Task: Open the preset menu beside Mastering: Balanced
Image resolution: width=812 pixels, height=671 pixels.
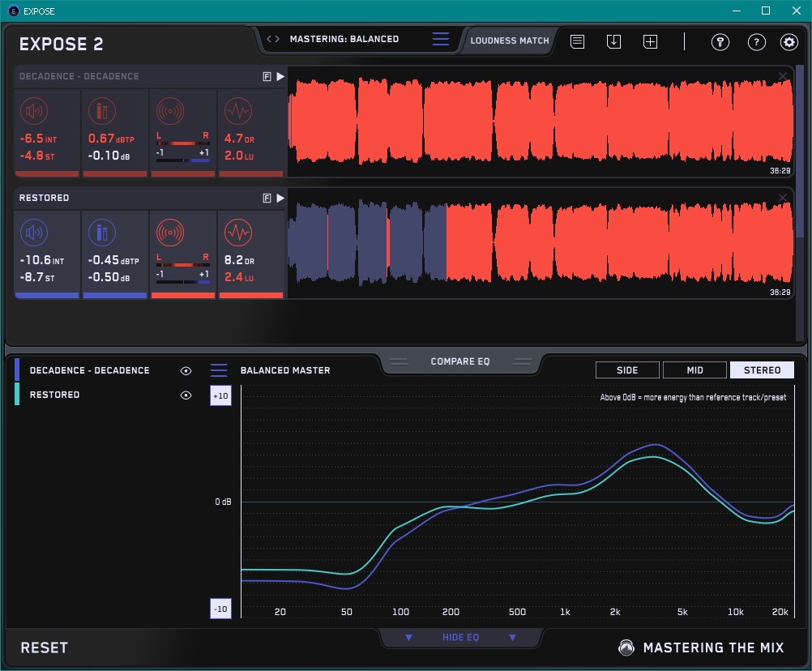Action: [441, 39]
